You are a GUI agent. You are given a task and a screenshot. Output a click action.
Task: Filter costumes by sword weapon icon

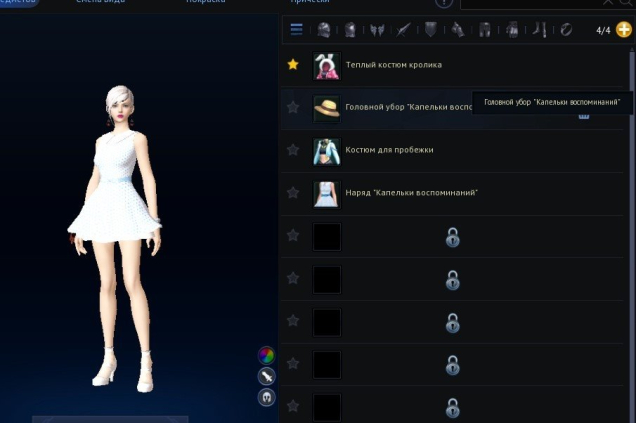[x=404, y=30]
